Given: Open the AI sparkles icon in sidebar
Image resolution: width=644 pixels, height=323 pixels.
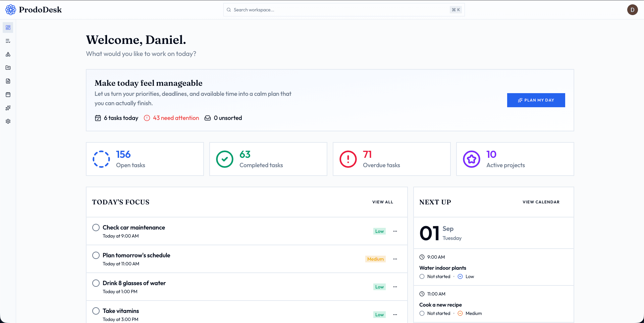Looking at the screenshot, I should tap(8, 108).
